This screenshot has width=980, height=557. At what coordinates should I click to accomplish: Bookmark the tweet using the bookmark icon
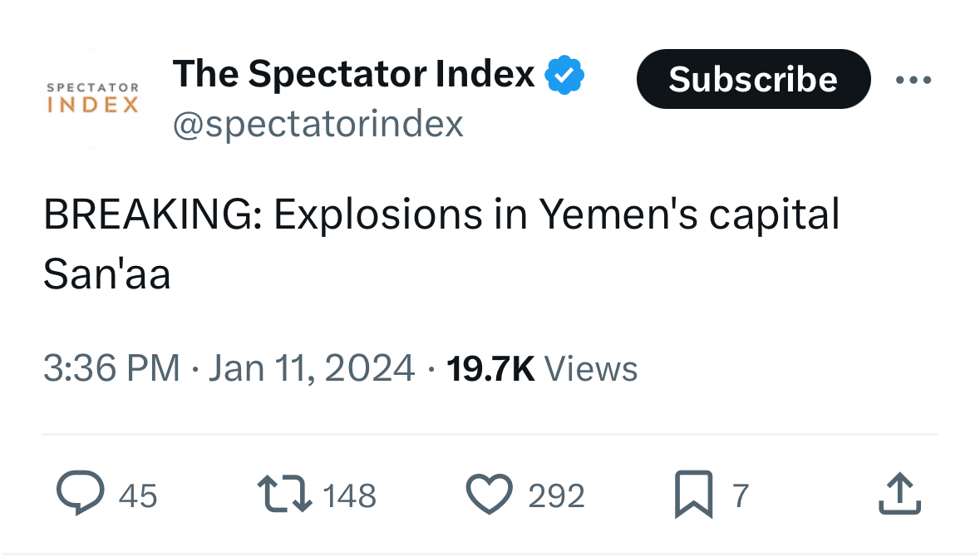click(x=694, y=494)
